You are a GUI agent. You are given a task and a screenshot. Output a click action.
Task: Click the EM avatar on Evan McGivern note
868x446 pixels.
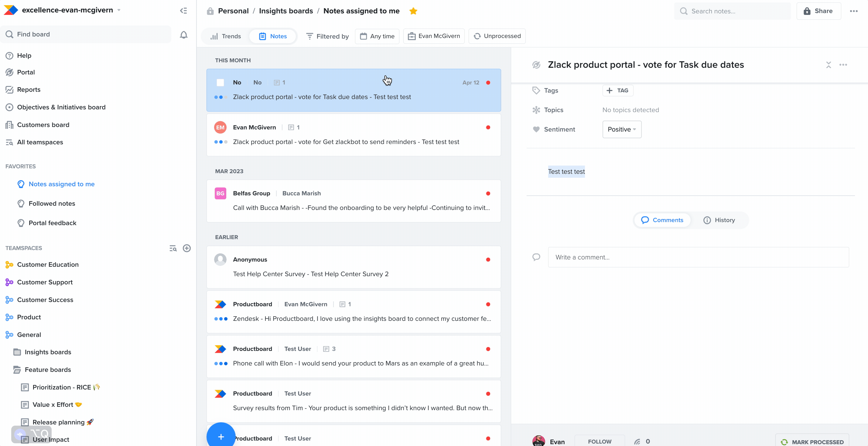coord(220,127)
